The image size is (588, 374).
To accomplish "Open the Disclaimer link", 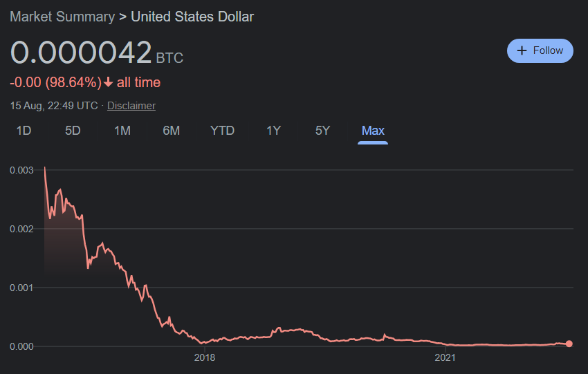I will (x=131, y=106).
